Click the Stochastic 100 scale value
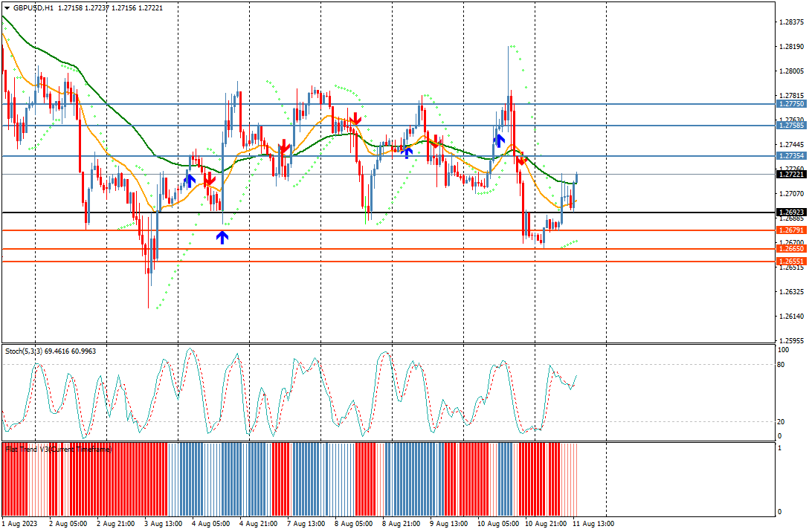Viewport: 809px width, 532px height. coord(783,350)
